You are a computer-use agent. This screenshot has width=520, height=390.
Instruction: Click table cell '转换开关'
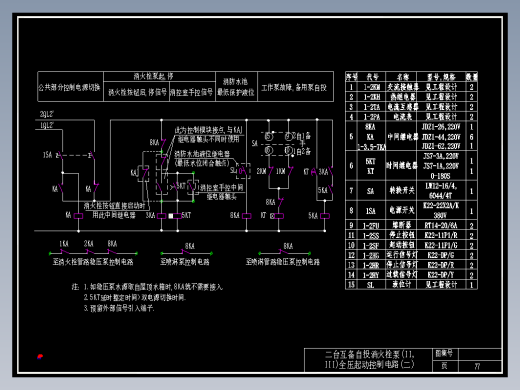402,191
